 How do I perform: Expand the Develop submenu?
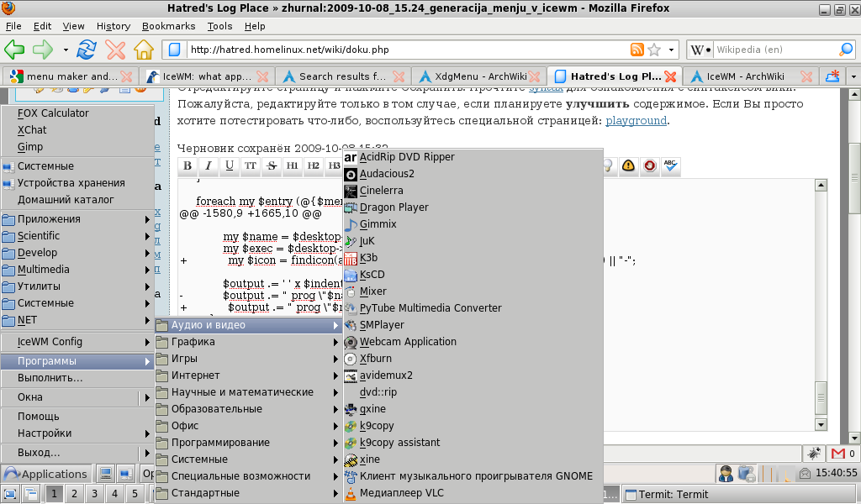77,253
